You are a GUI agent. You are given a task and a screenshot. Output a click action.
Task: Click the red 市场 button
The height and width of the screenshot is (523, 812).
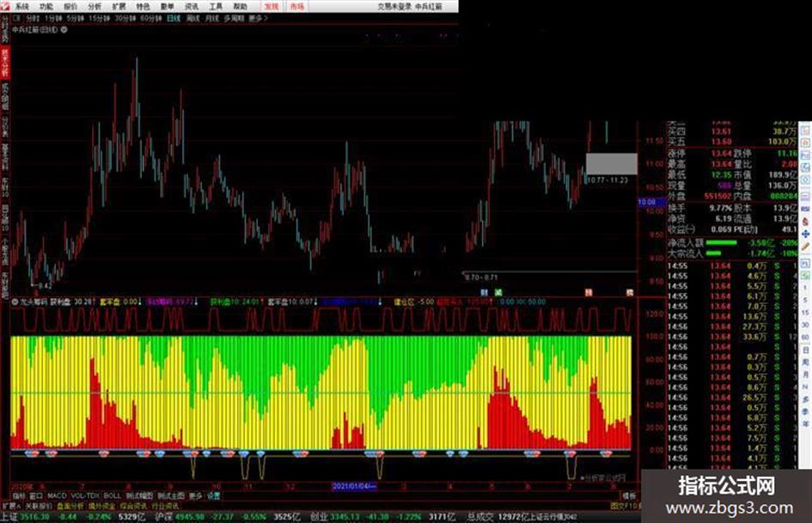pos(297,7)
